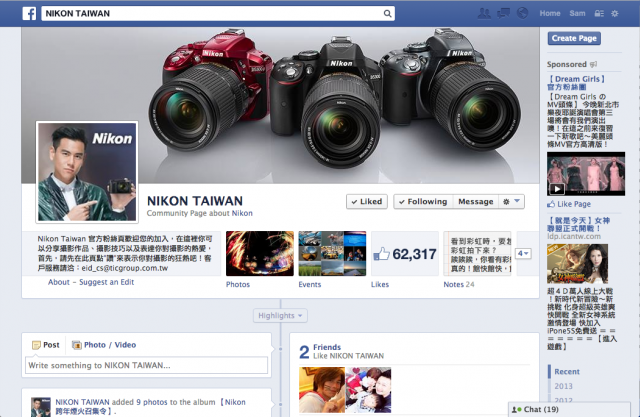Click the Write something to NIKON TAIWAN box
Viewport: 640px width, 417px height.
[147, 365]
